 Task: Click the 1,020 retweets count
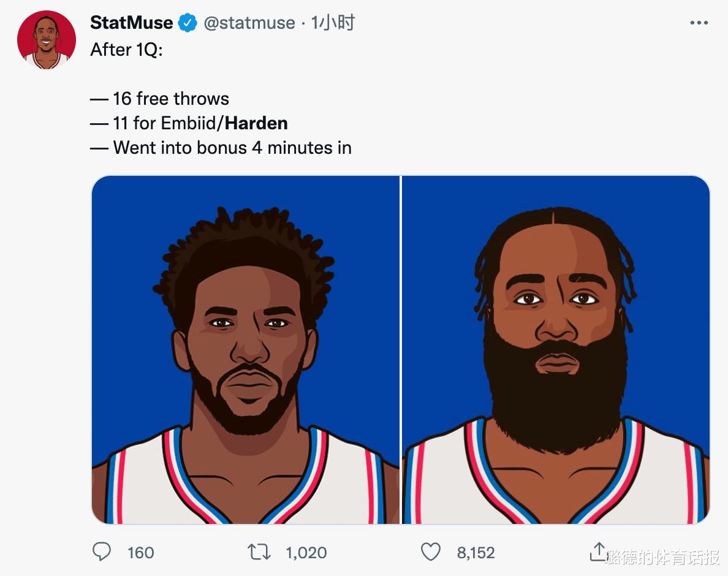[x=306, y=553]
